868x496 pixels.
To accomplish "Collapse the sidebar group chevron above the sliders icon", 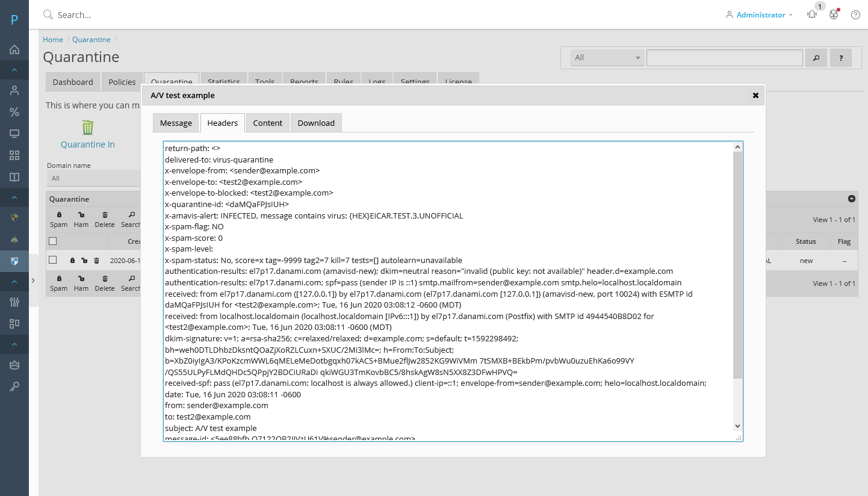I will (14, 282).
